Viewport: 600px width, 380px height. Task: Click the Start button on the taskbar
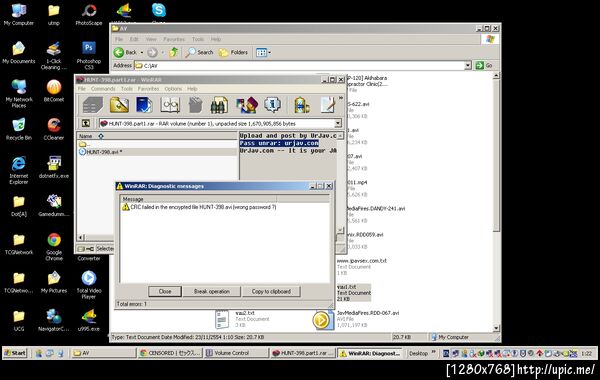coord(15,353)
